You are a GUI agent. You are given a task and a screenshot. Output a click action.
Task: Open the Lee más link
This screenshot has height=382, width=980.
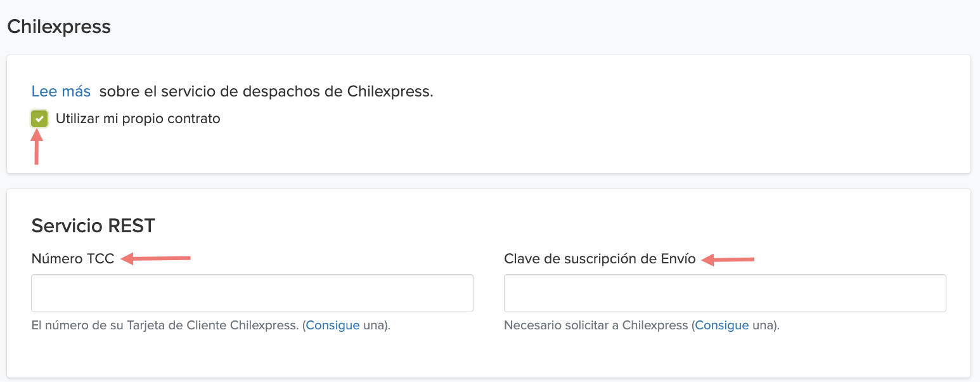61,91
